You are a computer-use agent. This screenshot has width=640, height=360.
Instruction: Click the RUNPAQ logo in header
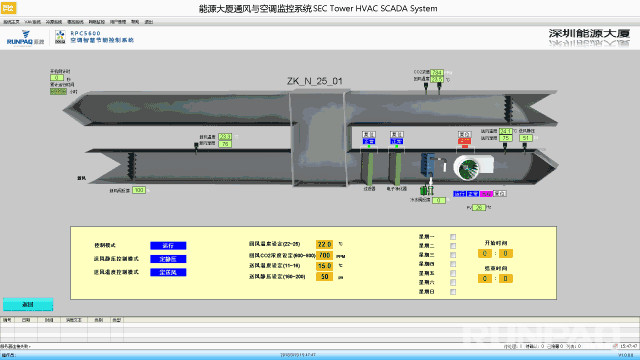tap(25, 38)
